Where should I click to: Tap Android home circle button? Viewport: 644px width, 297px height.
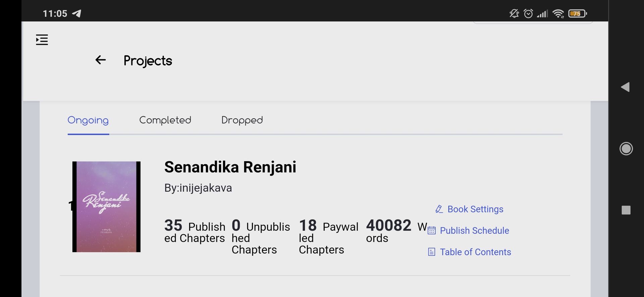626,148
